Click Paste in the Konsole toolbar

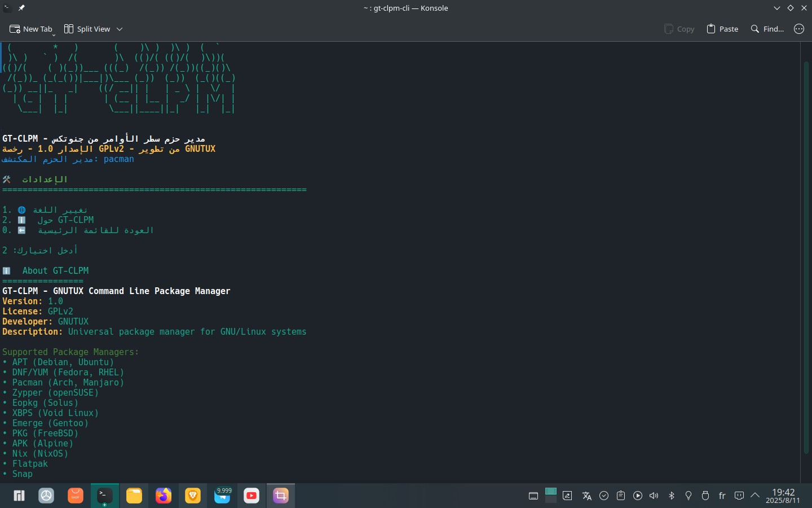[722, 29]
